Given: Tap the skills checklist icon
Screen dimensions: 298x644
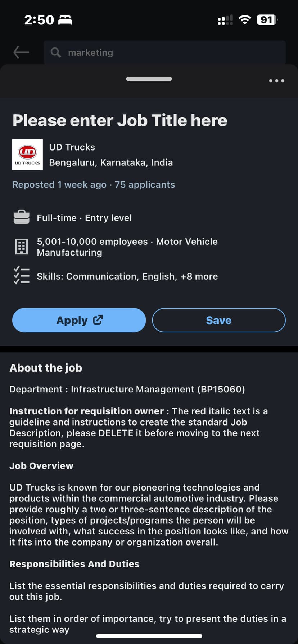Looking at the screenshot, I should point(22,276).
